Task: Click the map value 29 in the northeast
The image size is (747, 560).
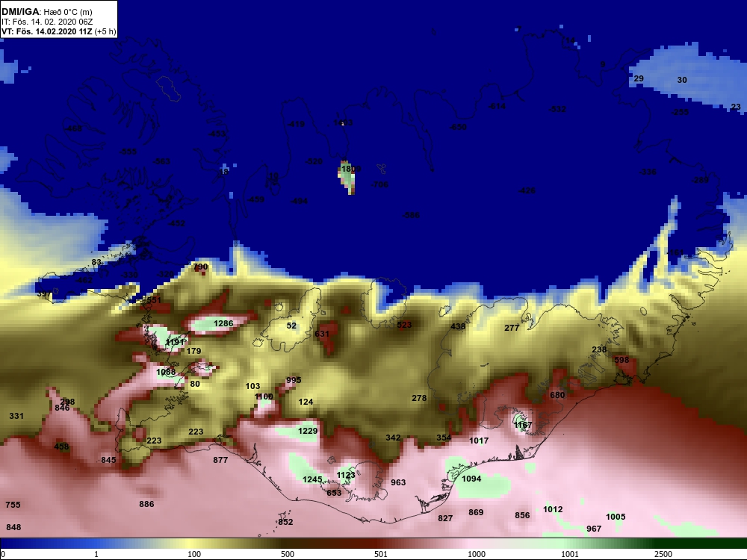Action: pyautogui.click(x=639, y=78)
